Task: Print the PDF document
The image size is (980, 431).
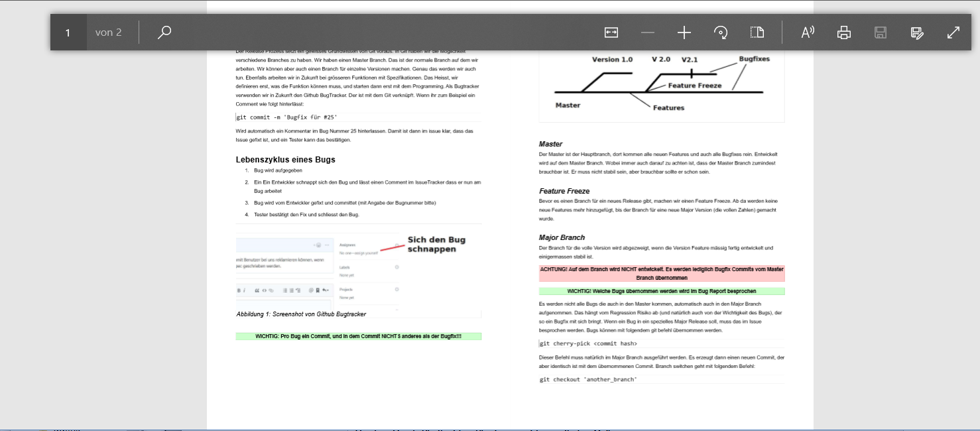Action: click(844, 32)
